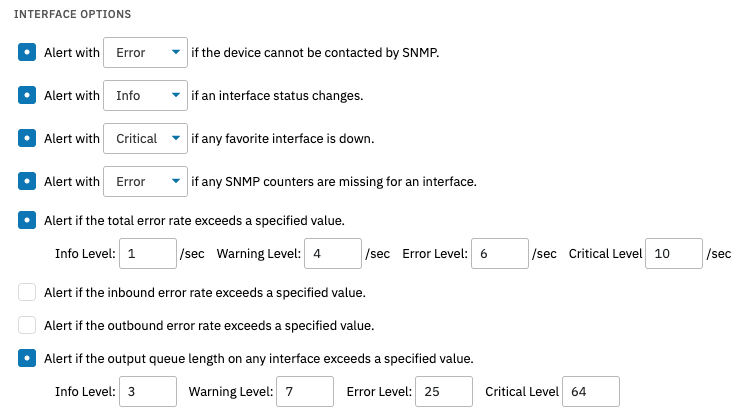Toggle the missing SNMP counters alert checkbox
Image resolution: width=736 pixels, height=418 pixels.
28,182
